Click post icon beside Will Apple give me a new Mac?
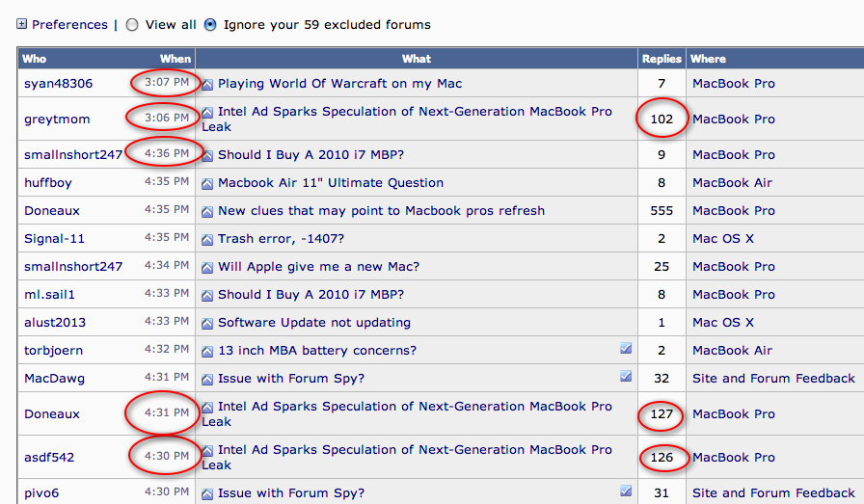Viewport: 864px width, 504px height. tap(207, 268)
